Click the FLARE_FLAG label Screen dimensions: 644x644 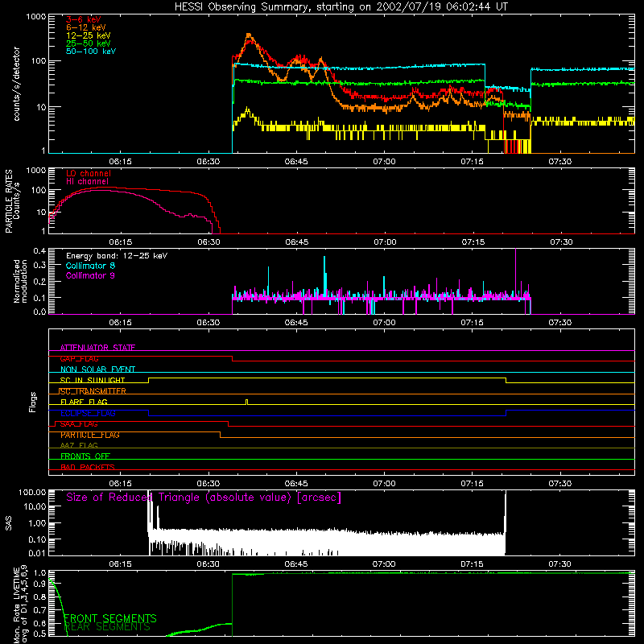[84, 402]
